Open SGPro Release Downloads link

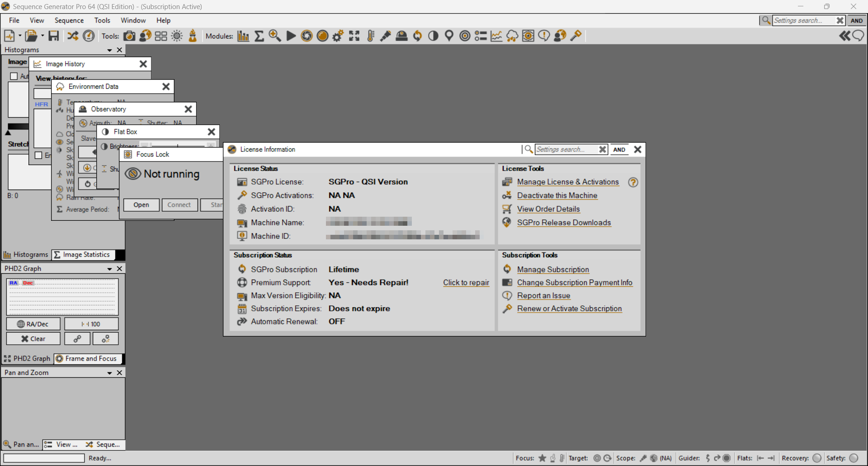[564, 223]
